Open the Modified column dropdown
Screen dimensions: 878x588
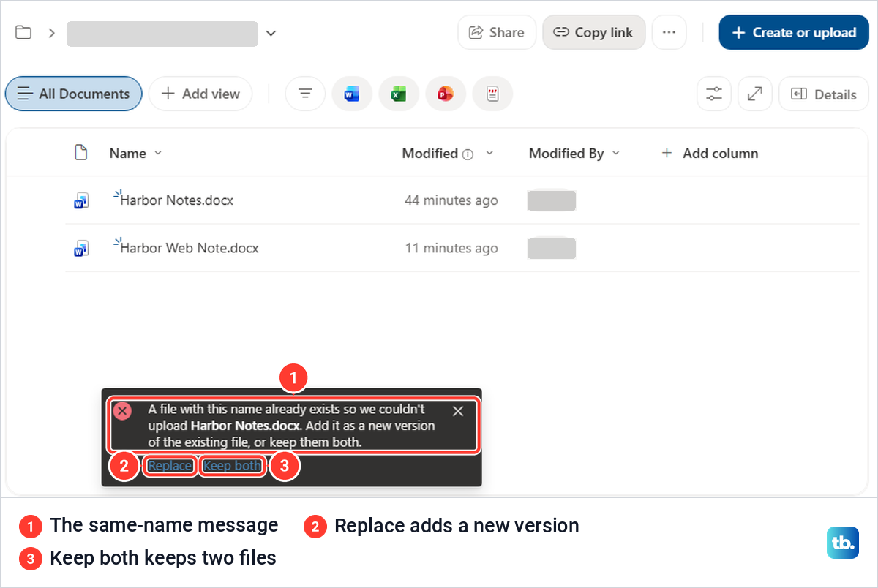[489, 153]
